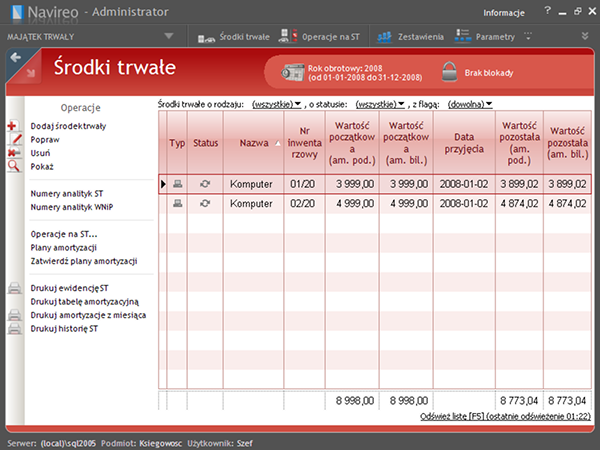This screenshot has height=450, width=600.
Task: Expand the MAJĄTEK TRWAŁY module dropdown
Action: pos(169,37)
